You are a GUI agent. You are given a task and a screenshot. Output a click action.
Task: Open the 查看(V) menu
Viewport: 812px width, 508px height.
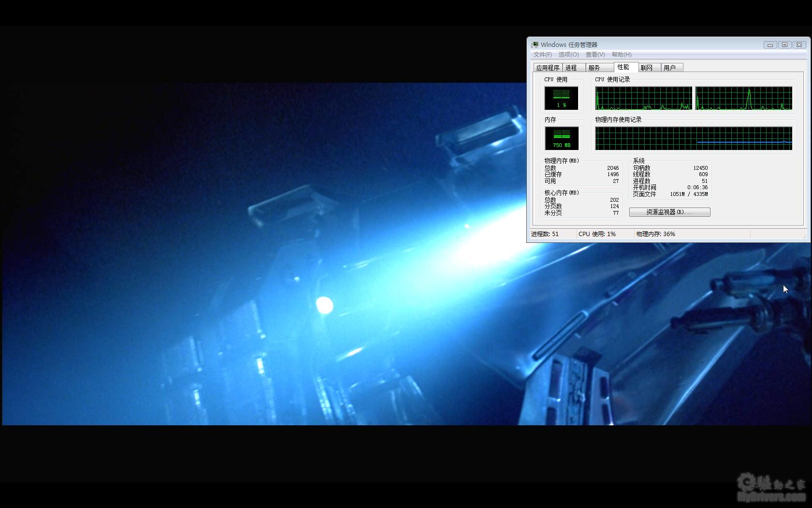(x=595, y=55)
